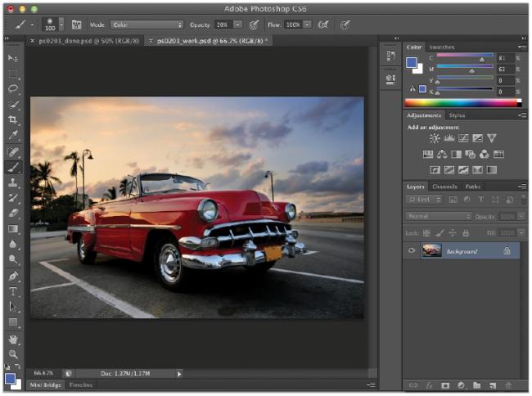Select the Zoom tool
The width and height of the screenshot is (532, 396).
(x=13, y=354)
